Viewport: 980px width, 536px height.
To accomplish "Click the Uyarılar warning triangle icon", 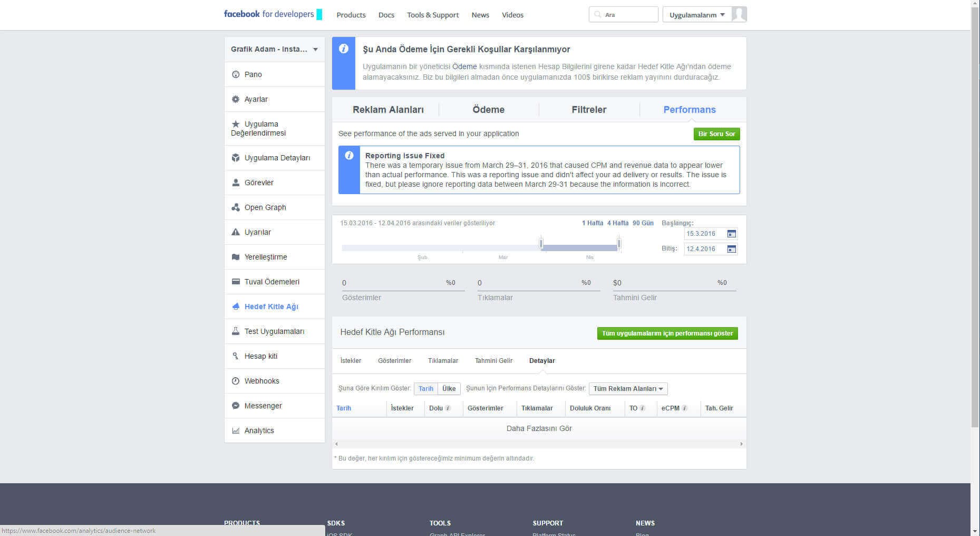I will click(x=236, y=232).
